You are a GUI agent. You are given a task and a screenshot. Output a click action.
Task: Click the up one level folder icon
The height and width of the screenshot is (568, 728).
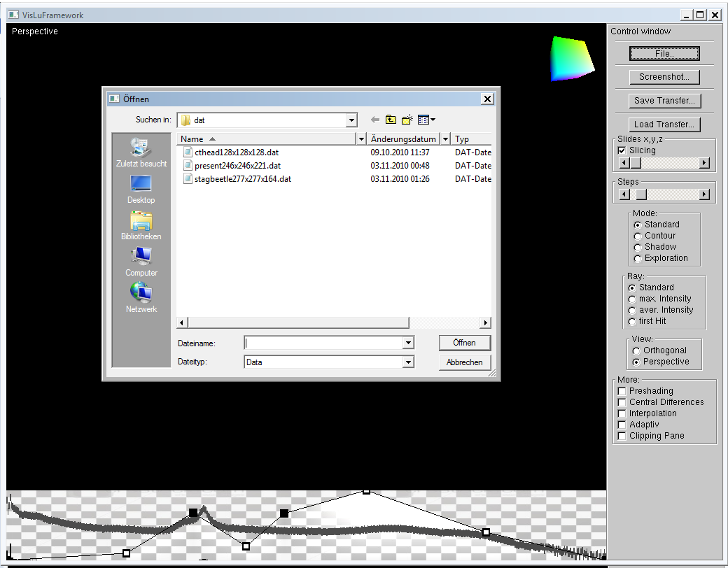391,120
